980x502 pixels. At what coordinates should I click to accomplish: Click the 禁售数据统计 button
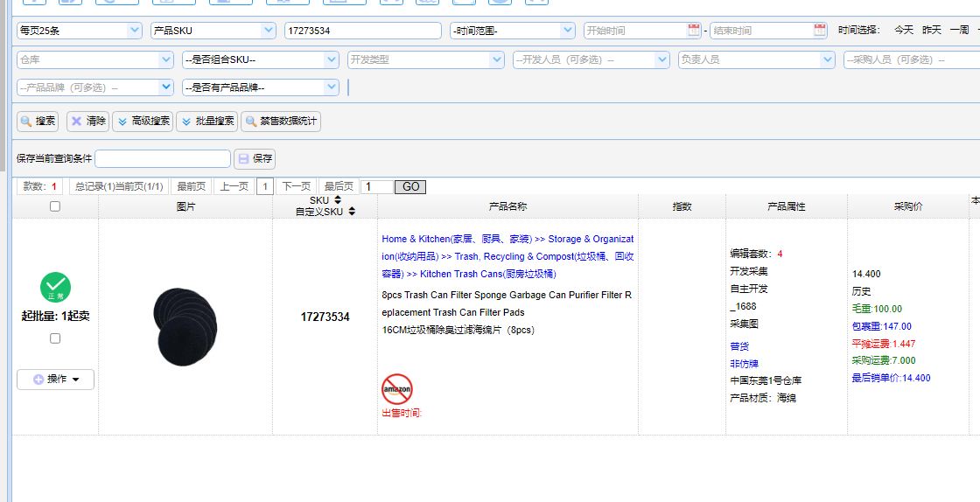pos(281,122)
